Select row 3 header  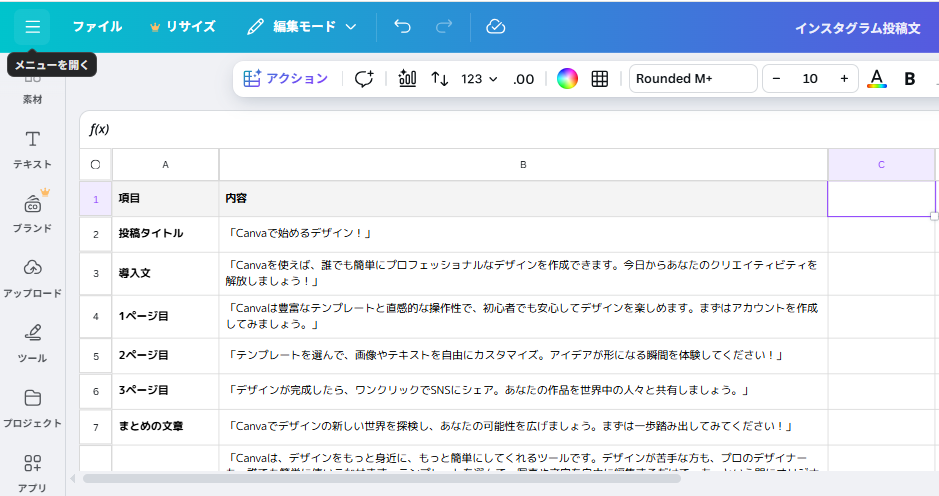pyautogui.click(x=96, y=273)
